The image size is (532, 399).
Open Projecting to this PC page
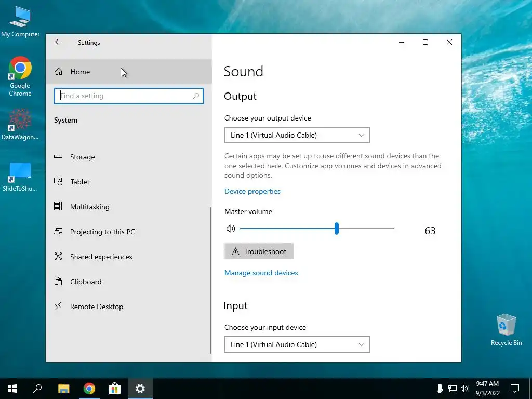coord(128,232)
